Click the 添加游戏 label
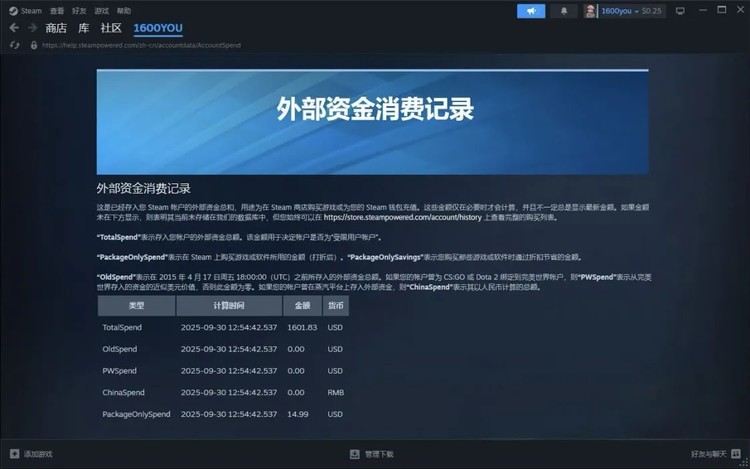This screenshot has height=469, width=750. pos(38,454)
